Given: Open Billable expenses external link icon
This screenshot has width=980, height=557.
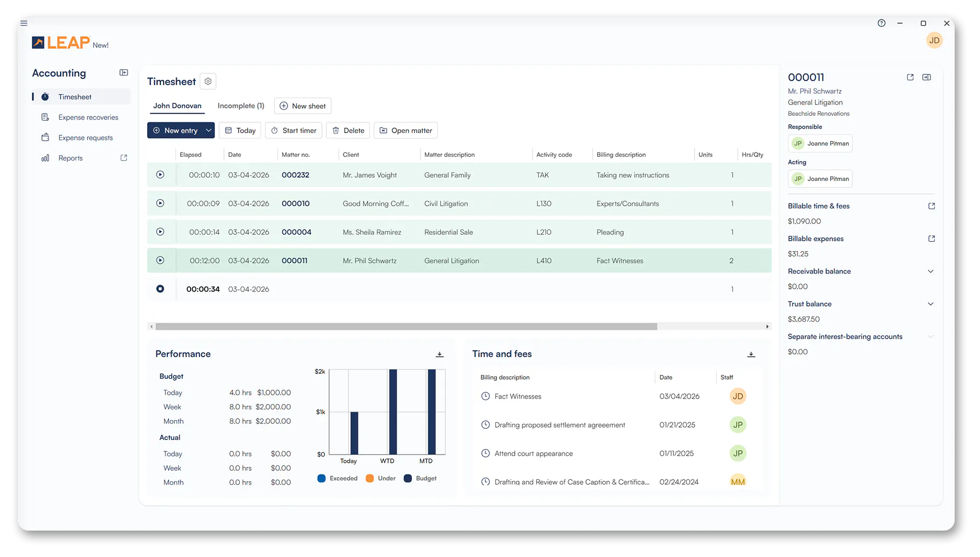Looking at the screenshot, I should point(932,239).
